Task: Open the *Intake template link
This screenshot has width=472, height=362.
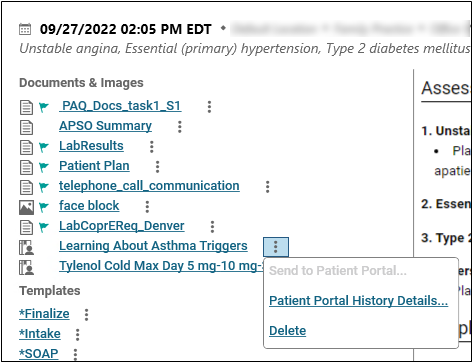Action: (x=40, y=334)
